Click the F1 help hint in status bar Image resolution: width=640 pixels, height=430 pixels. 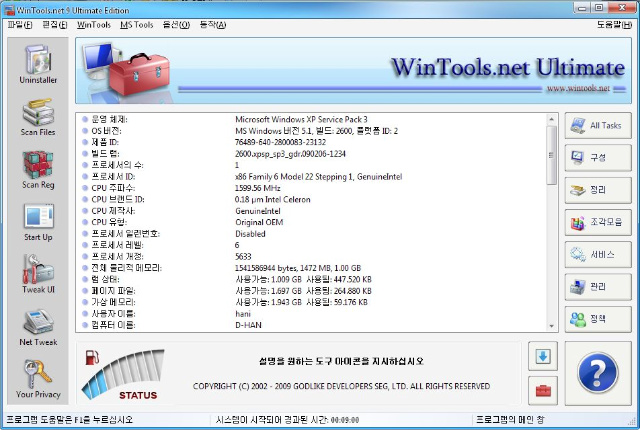pos(70,419)
